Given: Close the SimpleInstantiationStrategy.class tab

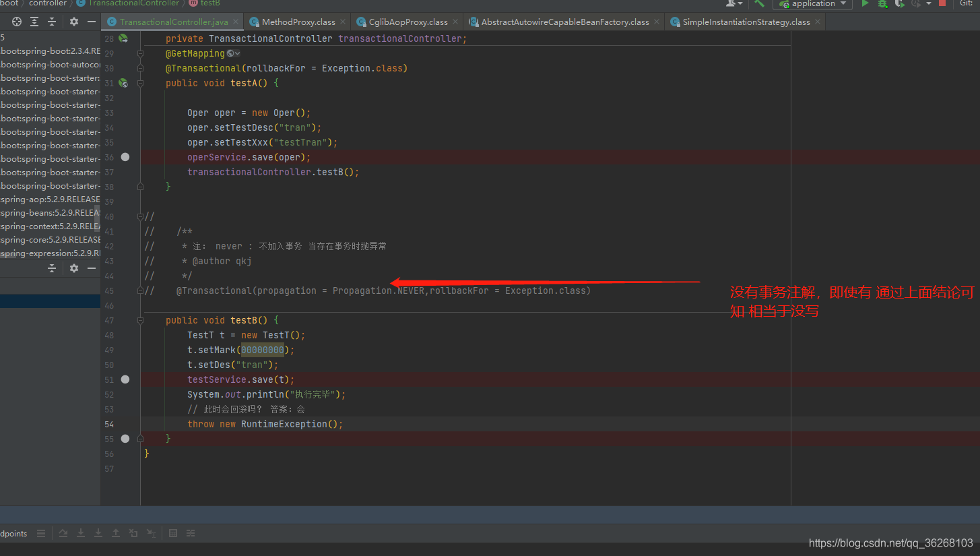Looking at the screenshot, I should [818, 22].
